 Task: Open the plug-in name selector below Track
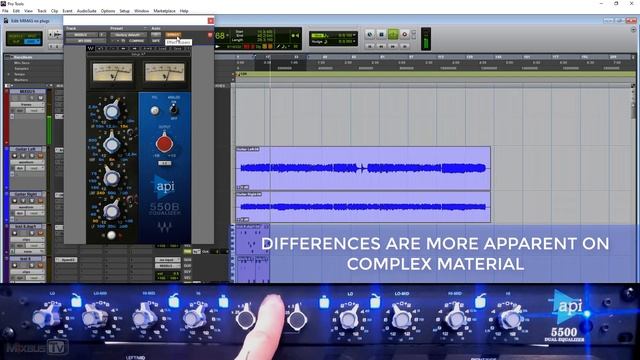pyautogui.click(x=85, y=41)
